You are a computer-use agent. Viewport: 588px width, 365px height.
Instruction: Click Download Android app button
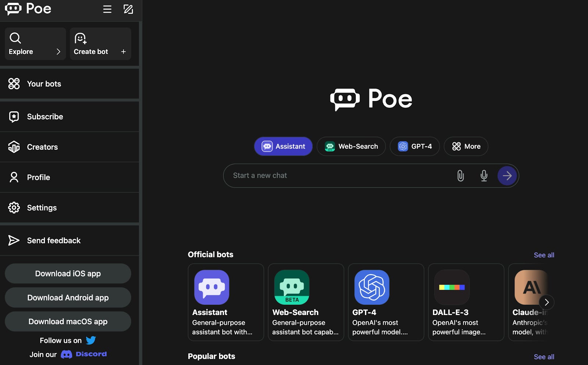tap(68, 298)
